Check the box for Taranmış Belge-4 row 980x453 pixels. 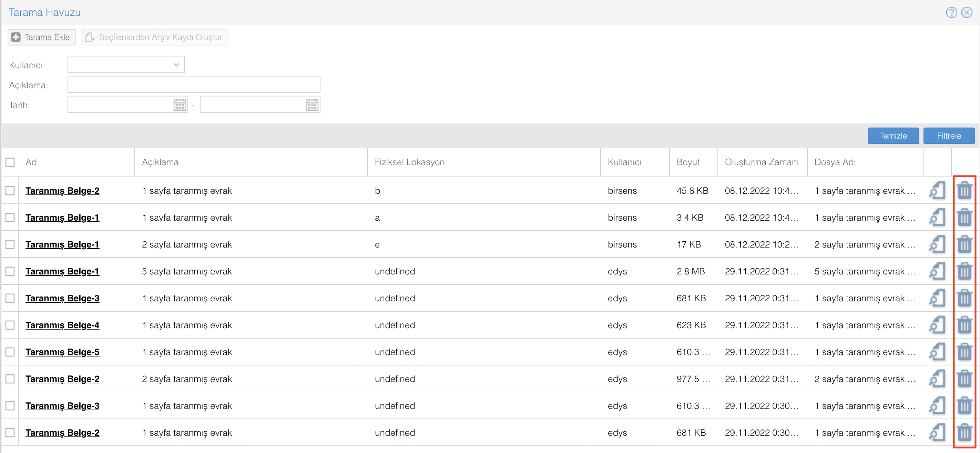[10, 325]
